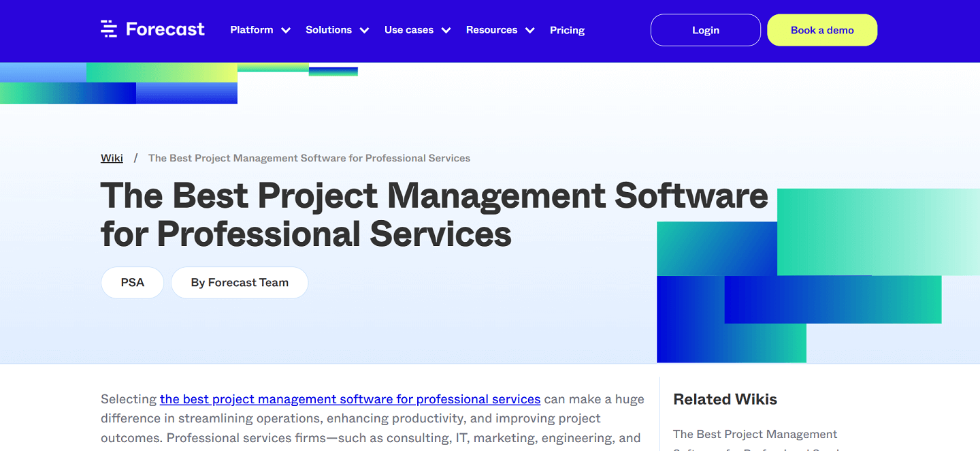The image size is (980, 451).
Task: Select Use cases in the navigation bar
Action: [x=409, y=30]
